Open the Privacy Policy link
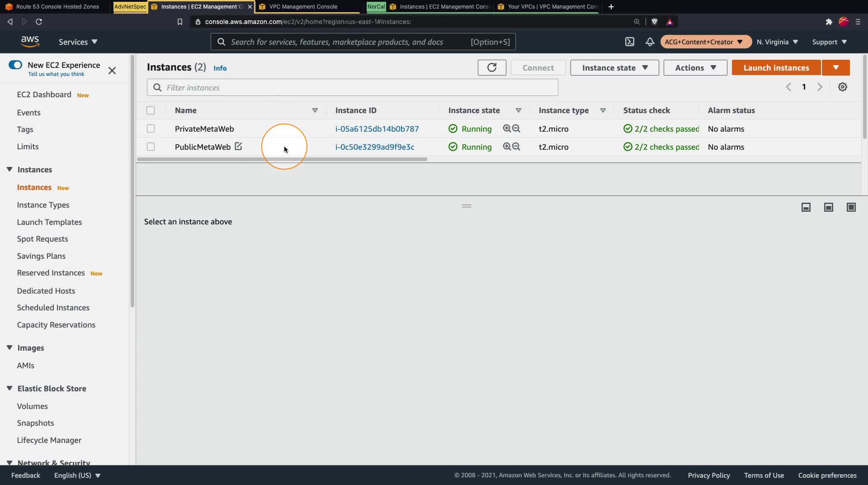Screen dimensions: 868x485 pyautogui.click(x=709, y=475)
